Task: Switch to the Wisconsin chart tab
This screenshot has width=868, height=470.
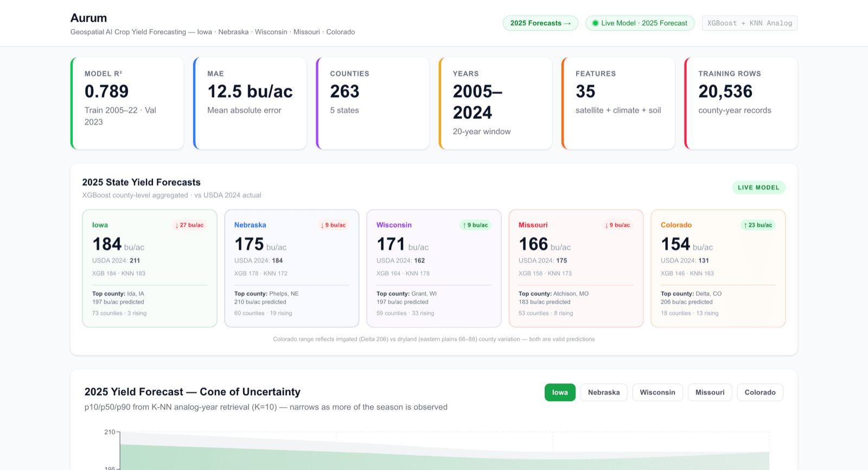Action: [658, 392]
